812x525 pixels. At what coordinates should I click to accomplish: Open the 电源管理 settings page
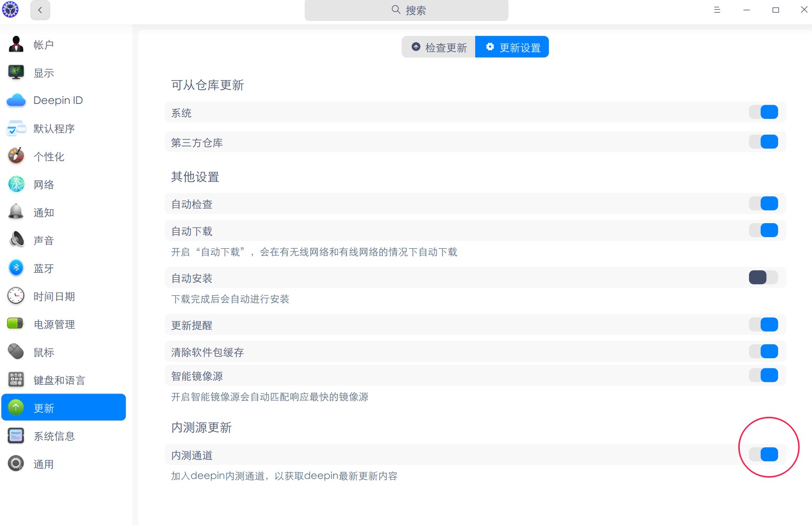(64, 324)
